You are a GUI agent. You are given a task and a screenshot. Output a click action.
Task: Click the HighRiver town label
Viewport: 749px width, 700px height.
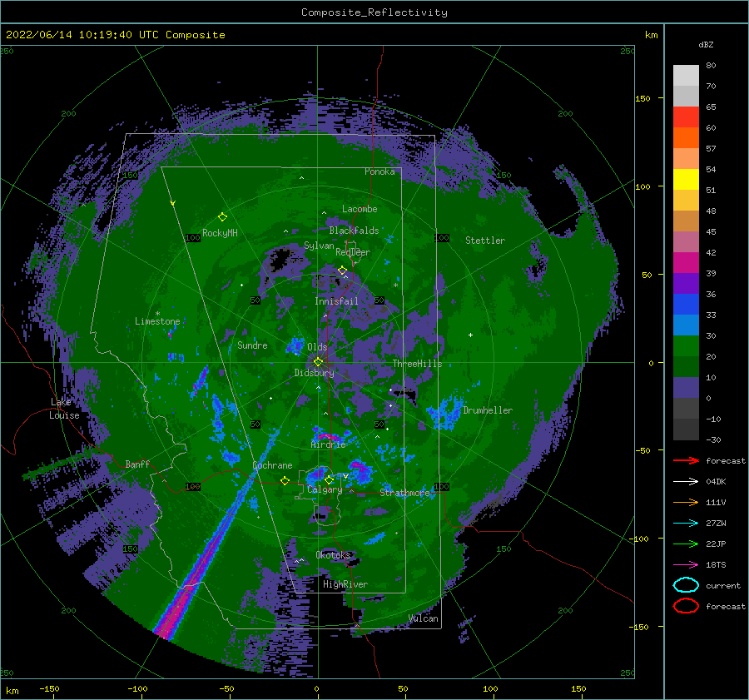coord(345,584)
